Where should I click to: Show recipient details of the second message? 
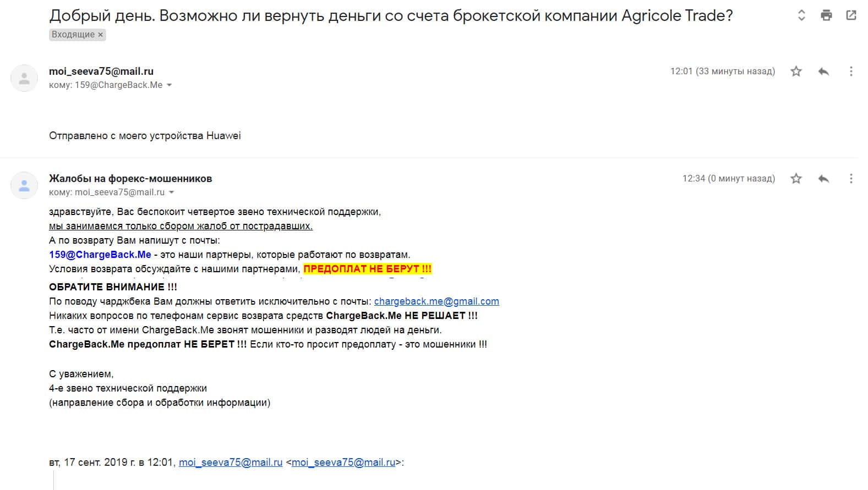[x=172, y=192]
